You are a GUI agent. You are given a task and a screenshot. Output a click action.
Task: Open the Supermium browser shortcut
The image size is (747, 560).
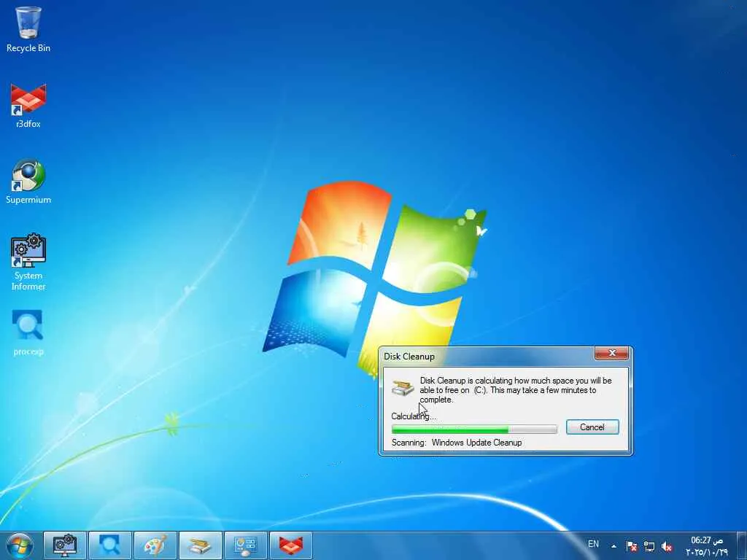click(x=28, y=181)
